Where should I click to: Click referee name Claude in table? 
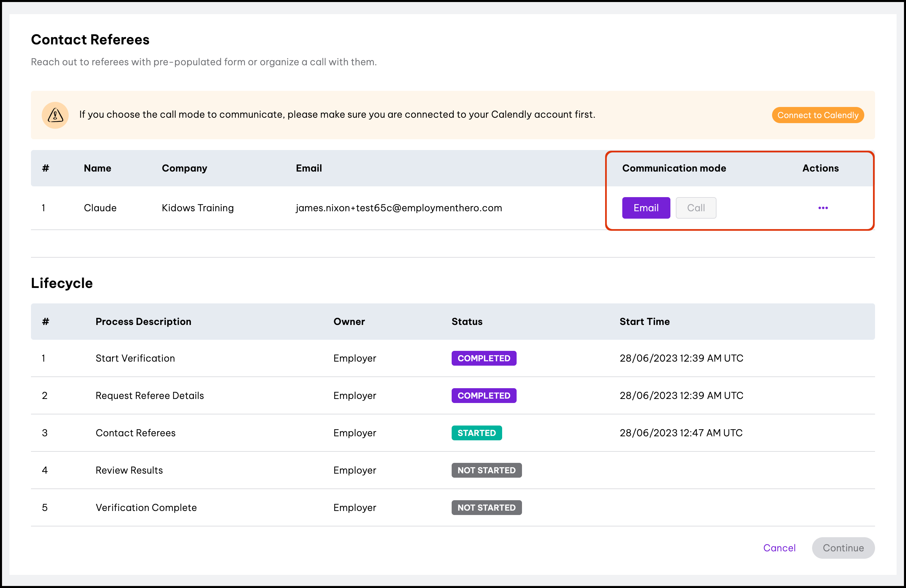(100, 208)
